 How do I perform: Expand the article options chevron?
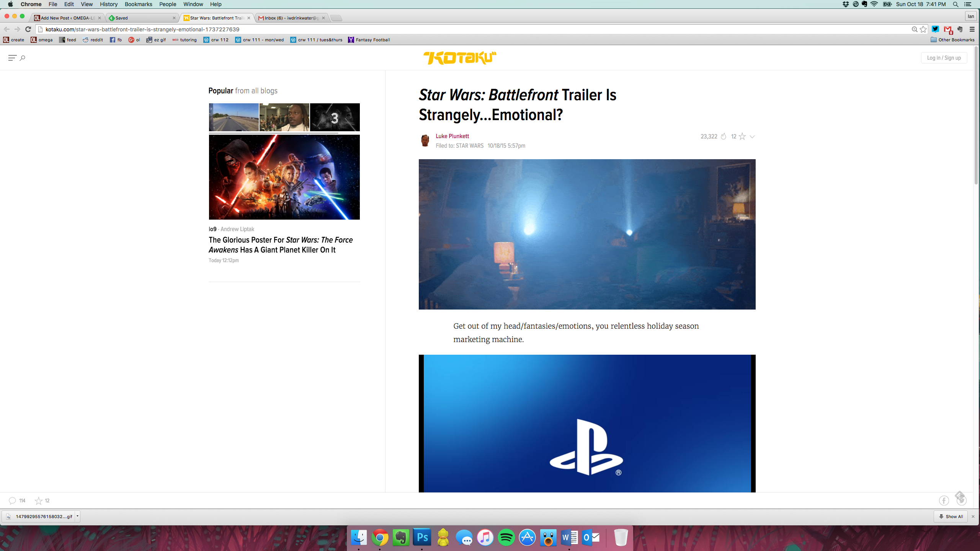click(752, 137)
